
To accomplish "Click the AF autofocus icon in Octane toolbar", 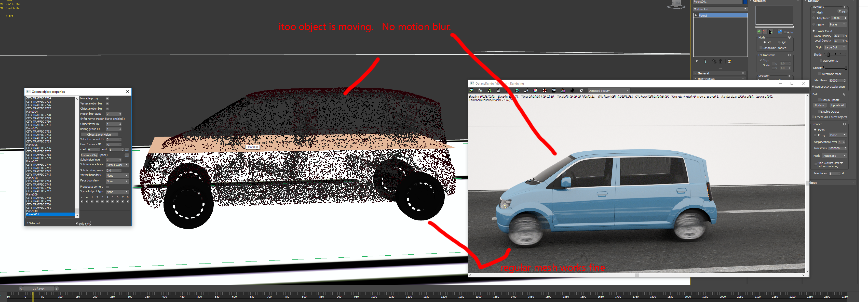I will (526, 91).
